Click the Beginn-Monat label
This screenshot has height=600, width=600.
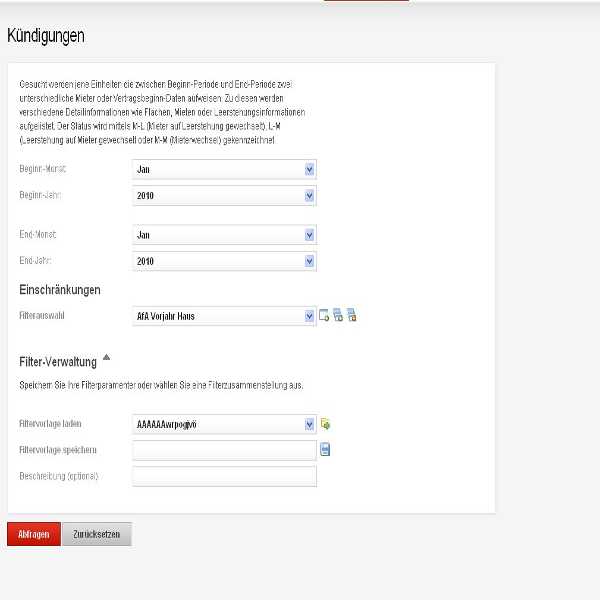pyautogui.click(x=42, y=169)
